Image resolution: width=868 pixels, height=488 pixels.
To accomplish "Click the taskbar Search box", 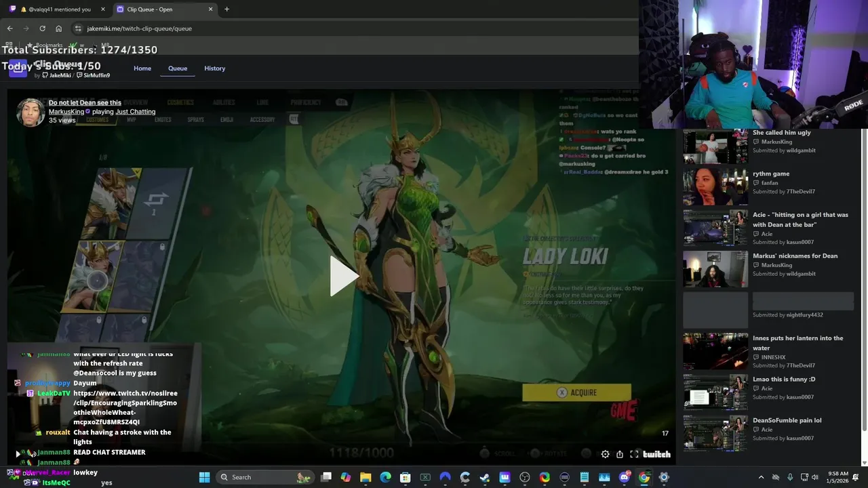I will 264,477.
